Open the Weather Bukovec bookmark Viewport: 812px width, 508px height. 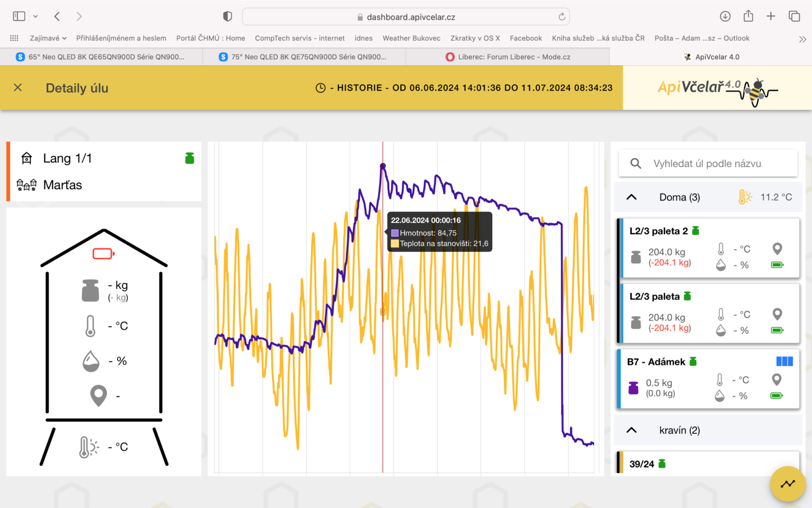tap(411, 38)
